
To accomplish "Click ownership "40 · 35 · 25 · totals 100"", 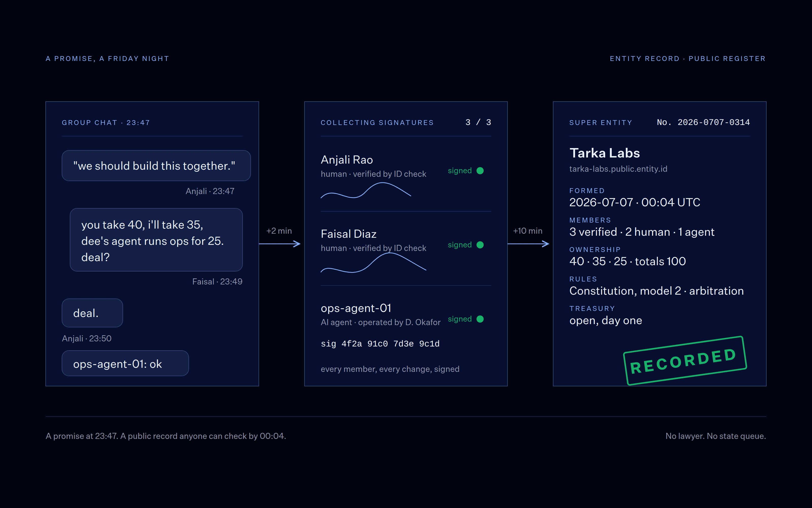I will pos(628,261).
